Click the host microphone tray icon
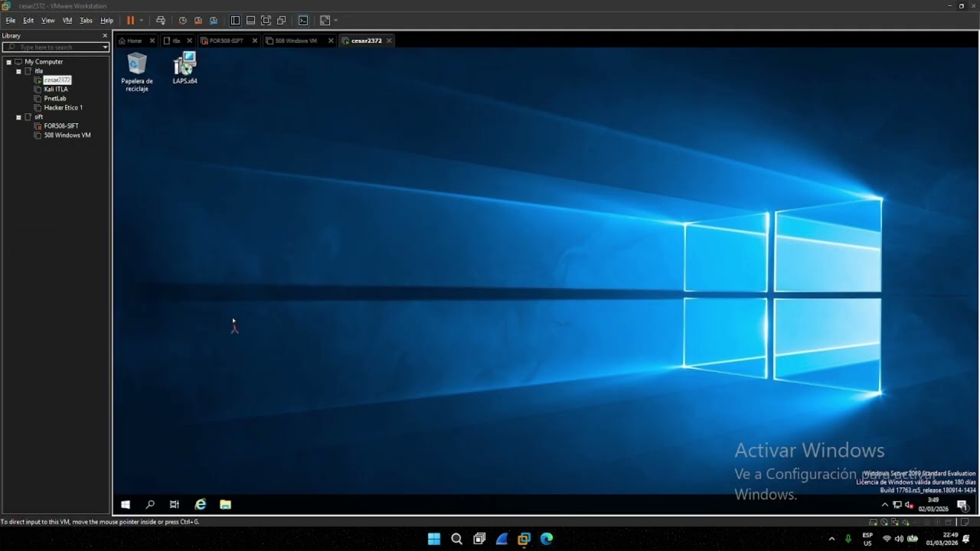The height and width of the screenshot is (551, 980). (848, 539)
